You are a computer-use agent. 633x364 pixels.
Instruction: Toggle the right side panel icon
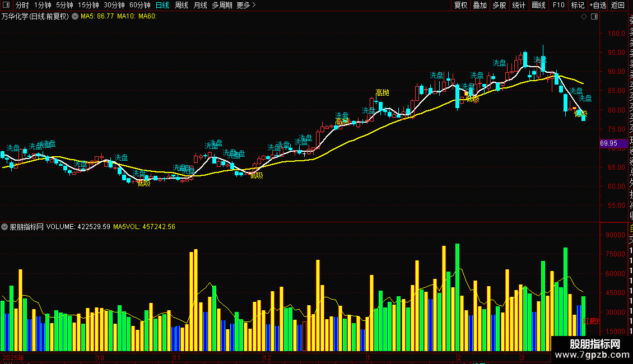(594, 17)
